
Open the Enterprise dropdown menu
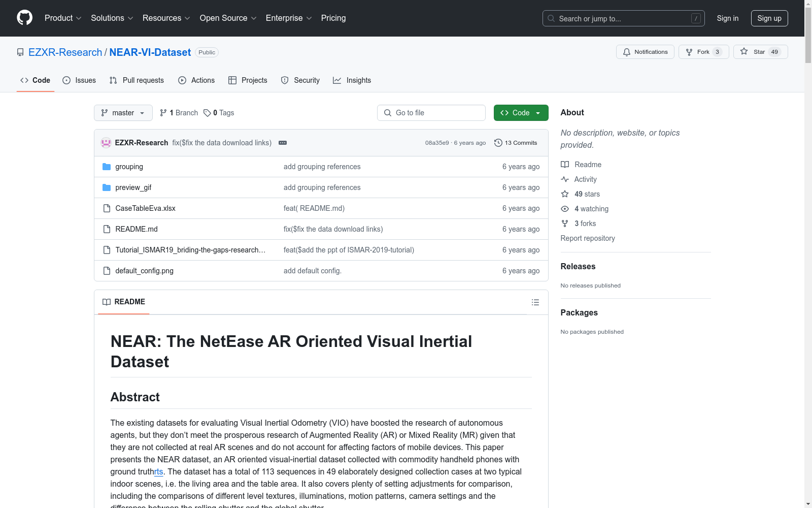tap(289, 18)
